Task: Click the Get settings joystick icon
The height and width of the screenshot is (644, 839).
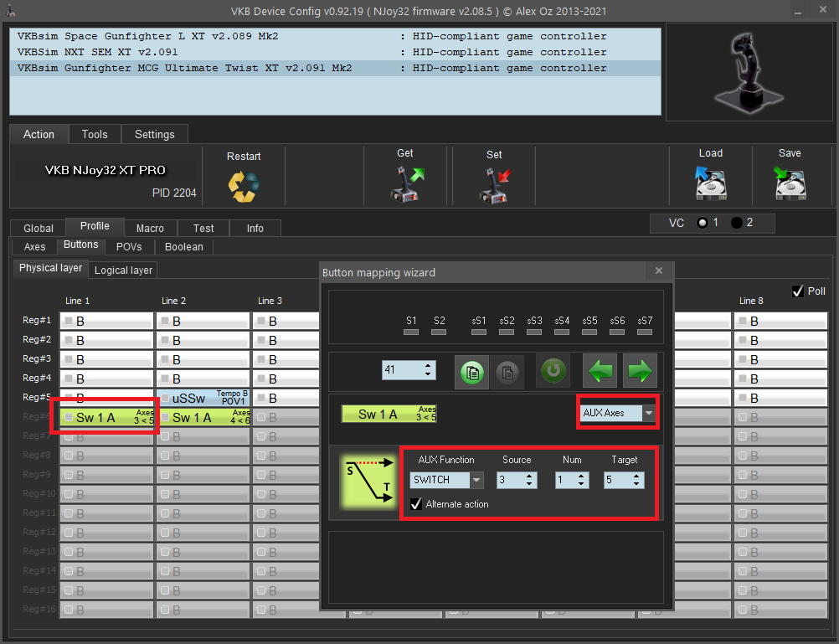Action: pyautogui.click(x=407, y=183)
